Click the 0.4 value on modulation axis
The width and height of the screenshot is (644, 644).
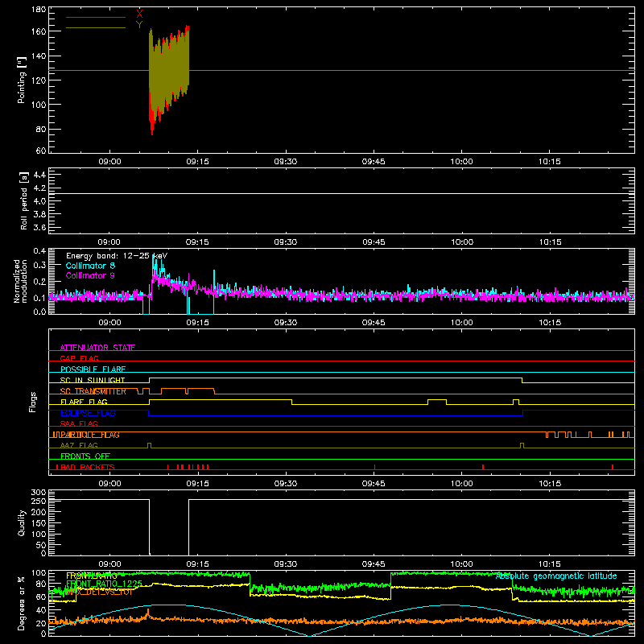click(39, 251)
